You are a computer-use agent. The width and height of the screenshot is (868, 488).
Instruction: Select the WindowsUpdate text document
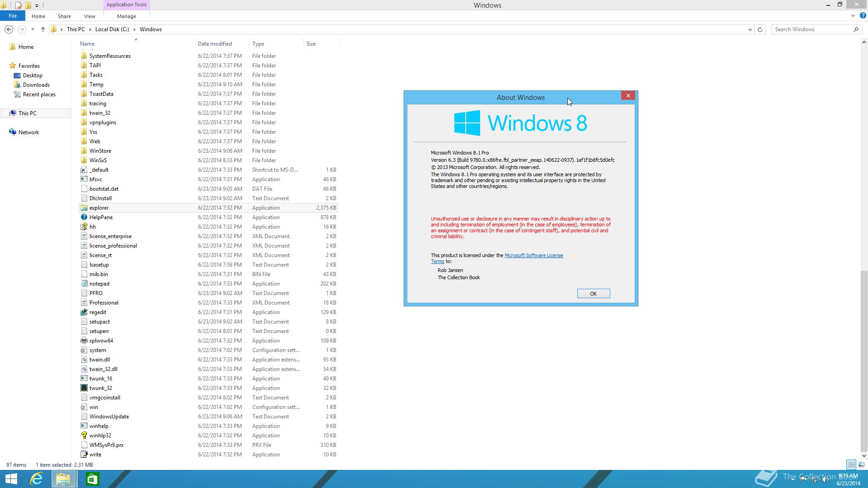click(208, 417)
